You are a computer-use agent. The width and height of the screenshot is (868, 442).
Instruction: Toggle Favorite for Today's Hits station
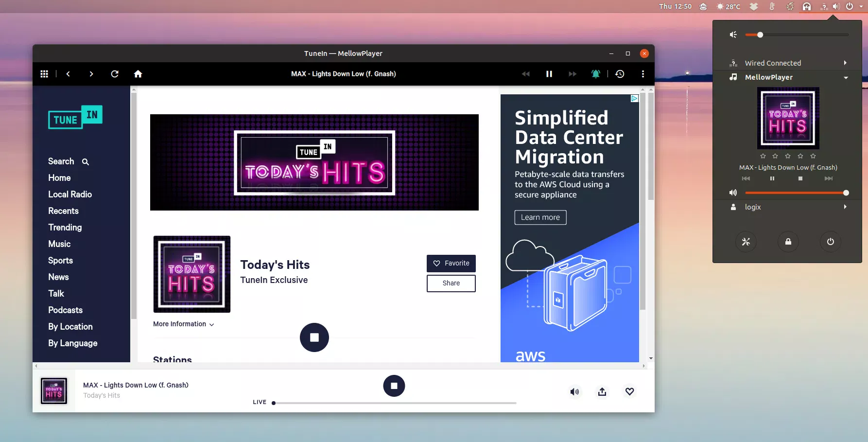click(451, 263)
